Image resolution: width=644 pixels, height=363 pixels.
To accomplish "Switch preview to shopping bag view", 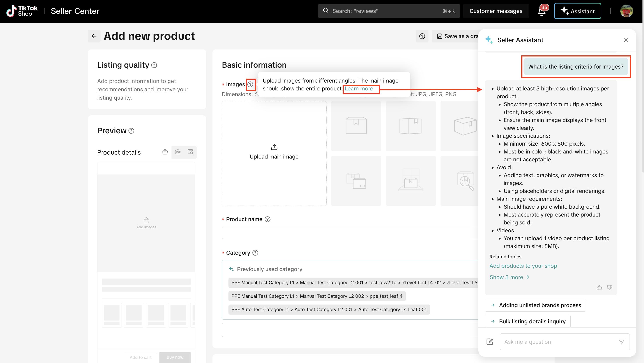I will [x=165, y=152].
